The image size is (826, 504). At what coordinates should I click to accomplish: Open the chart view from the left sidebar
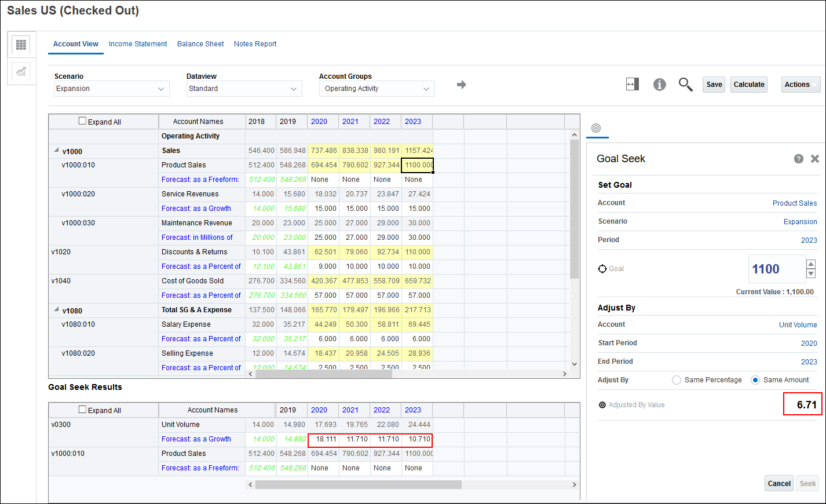click(21, 72)
